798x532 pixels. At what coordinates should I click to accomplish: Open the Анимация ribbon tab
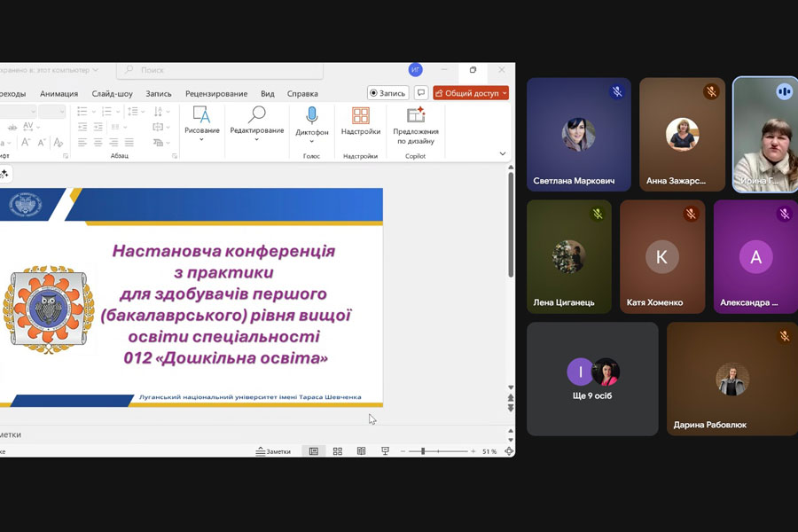pos(59,93)
